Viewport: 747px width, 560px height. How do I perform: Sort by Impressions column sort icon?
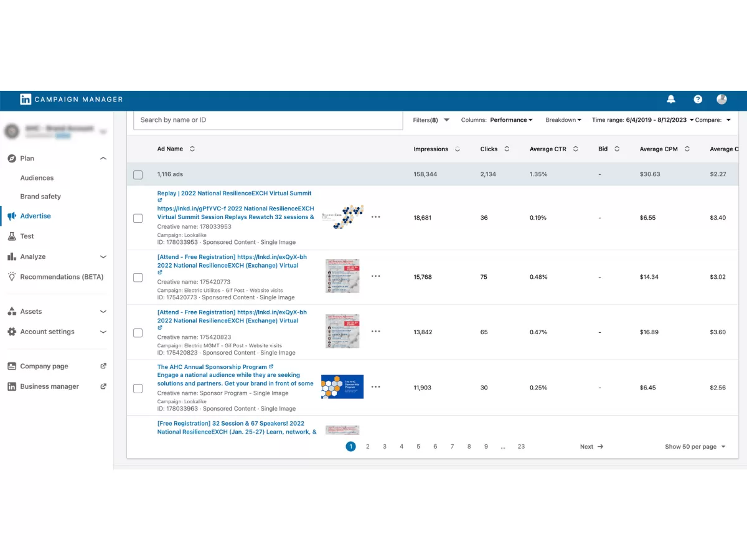pos(458,149)
